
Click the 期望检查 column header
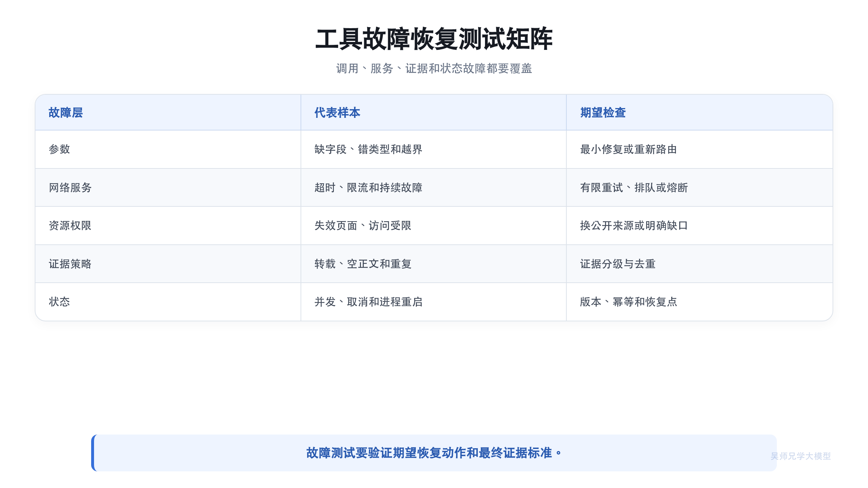point(699,112)
